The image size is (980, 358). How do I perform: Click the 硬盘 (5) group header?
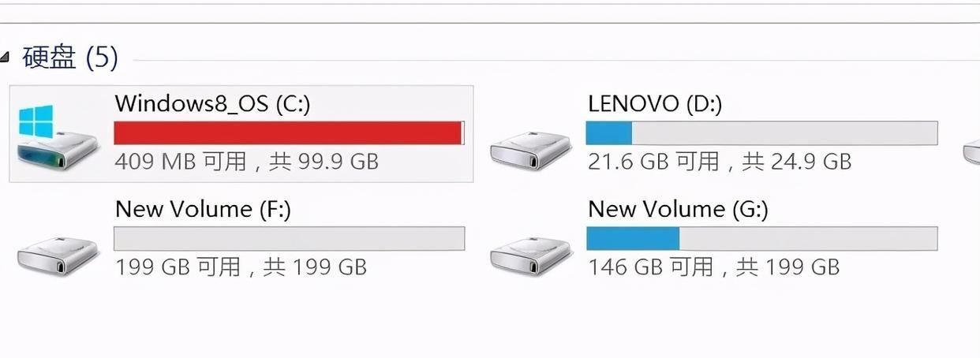point(70,57)
